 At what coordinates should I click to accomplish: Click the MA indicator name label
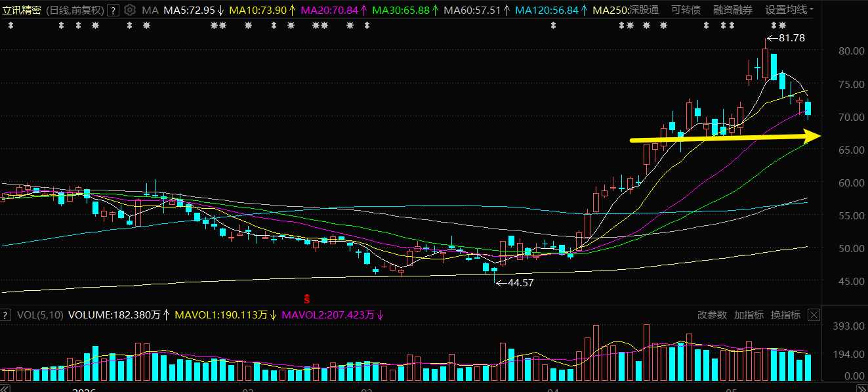click(150, 10)
